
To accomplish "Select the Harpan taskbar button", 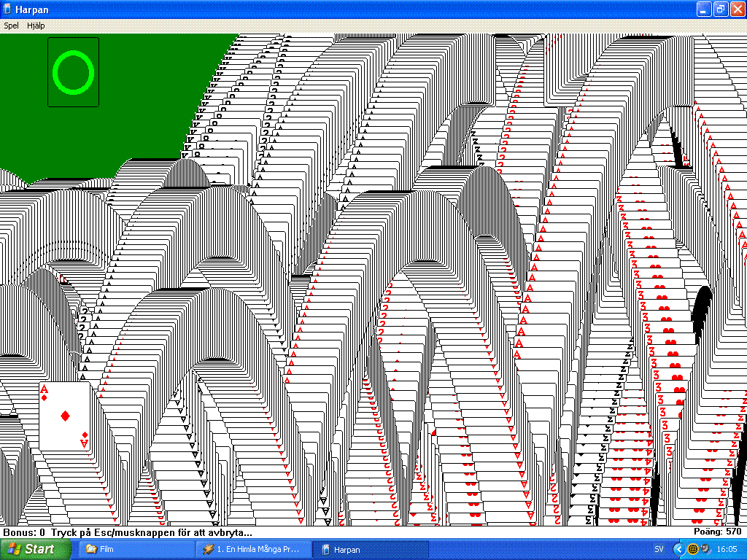I will pos(372,549).
